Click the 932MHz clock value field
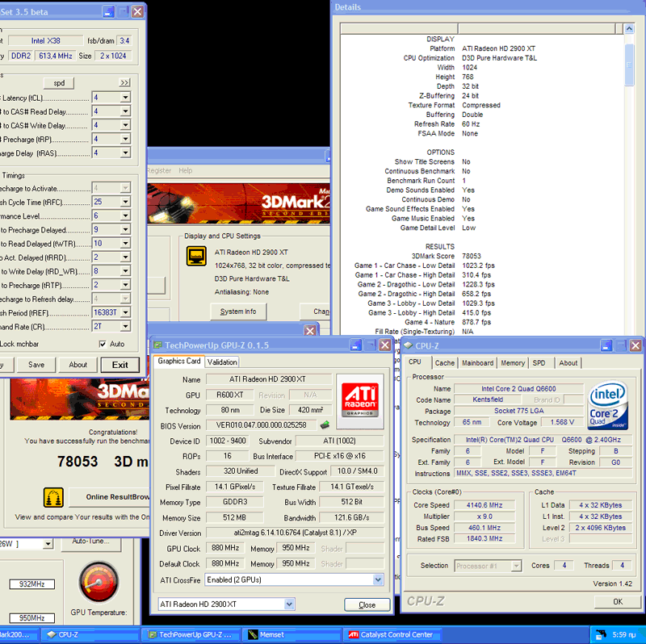The image size is (646, 644). [x=31, y=584]
